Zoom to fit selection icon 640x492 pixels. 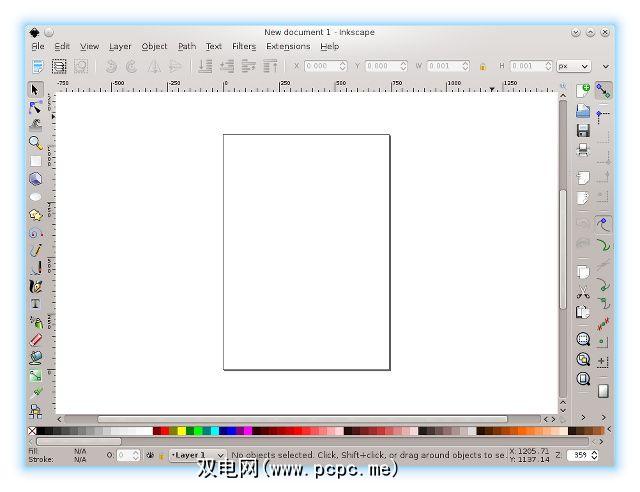pos(583,339)
